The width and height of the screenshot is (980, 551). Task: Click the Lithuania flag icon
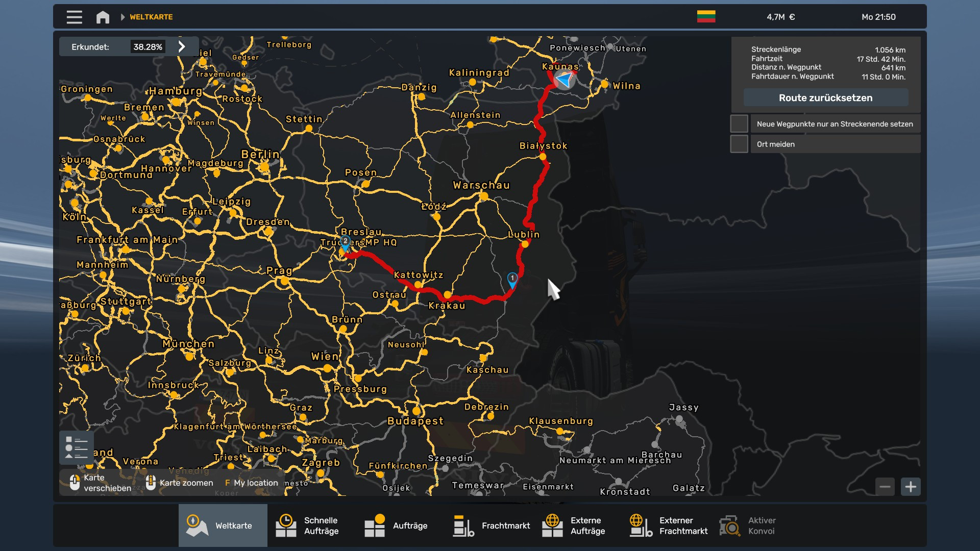coord(706,16)
